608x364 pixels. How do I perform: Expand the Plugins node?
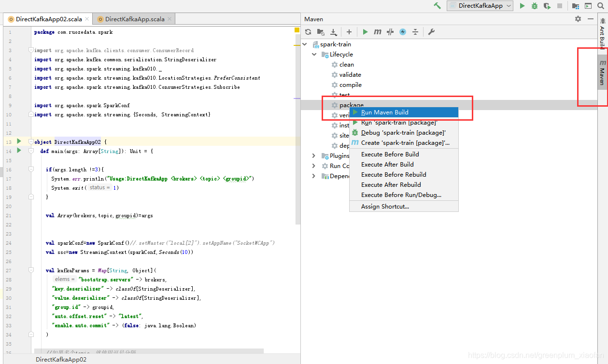314,155
